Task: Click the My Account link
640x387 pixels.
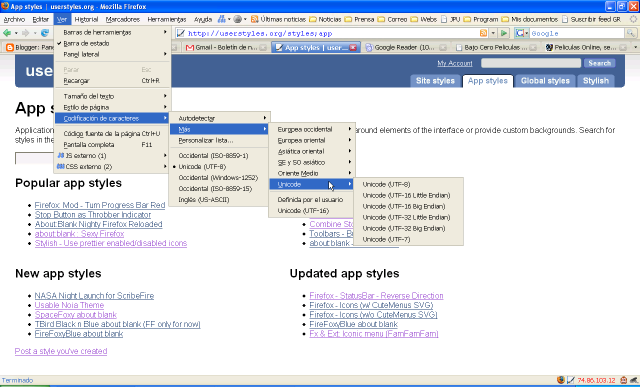Action: coord(455,63)
